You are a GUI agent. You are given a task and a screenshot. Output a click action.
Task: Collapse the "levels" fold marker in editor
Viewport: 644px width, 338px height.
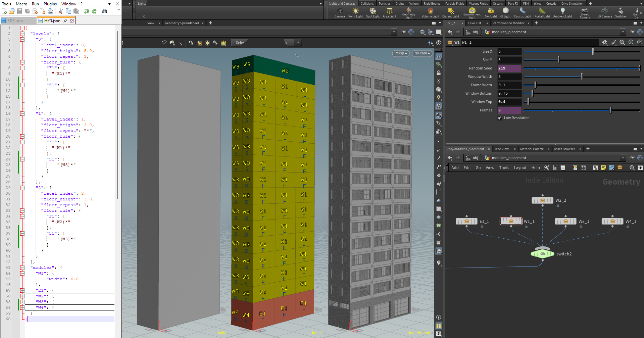(x=22, y=34)
